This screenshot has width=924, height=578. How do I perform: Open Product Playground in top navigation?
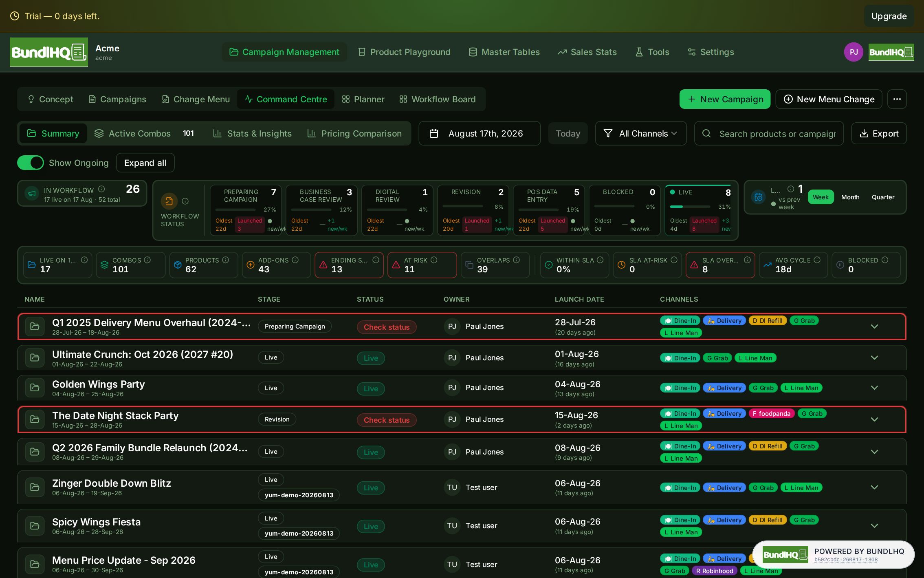(x=404, y=52)
